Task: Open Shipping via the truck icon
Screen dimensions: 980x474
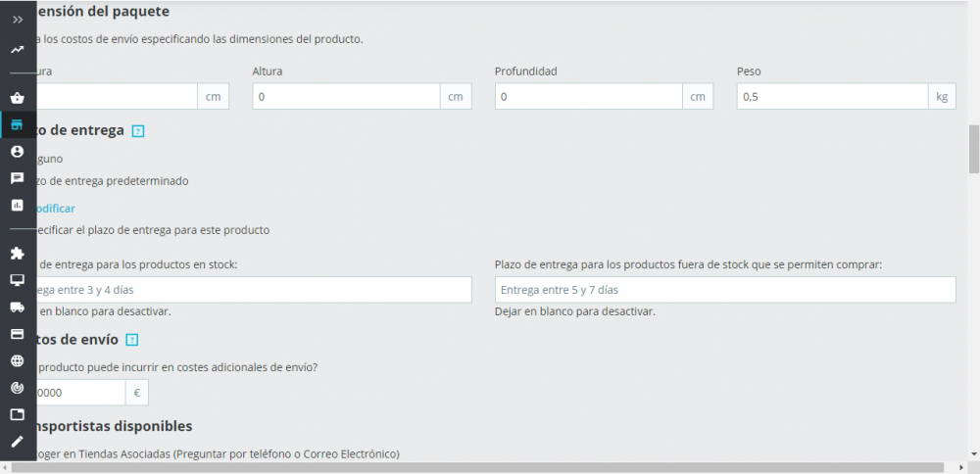Action: (18, 307)
